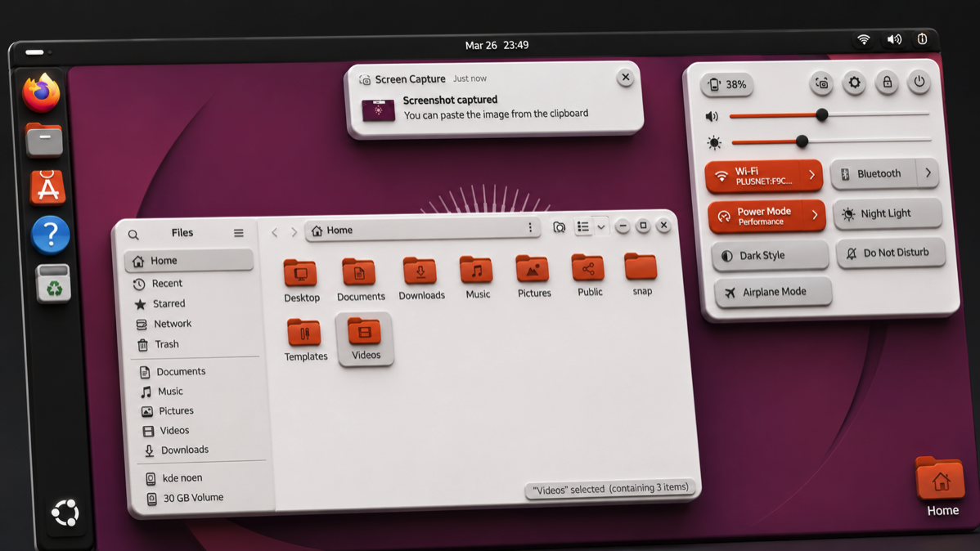Screen dimensions: 980x551
Task: Adjust the brightness slider
Action: coord(831,141)
